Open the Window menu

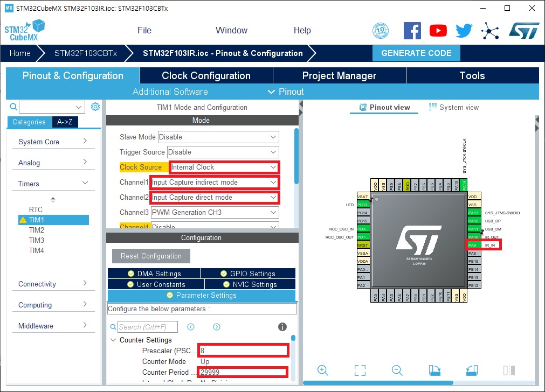tap(231, 31)
